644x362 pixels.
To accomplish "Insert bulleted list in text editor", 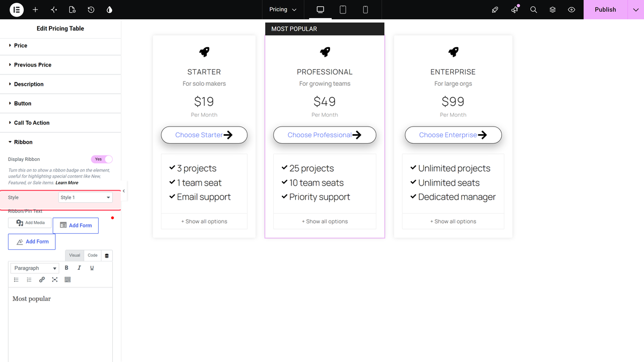I will point(16,279).
